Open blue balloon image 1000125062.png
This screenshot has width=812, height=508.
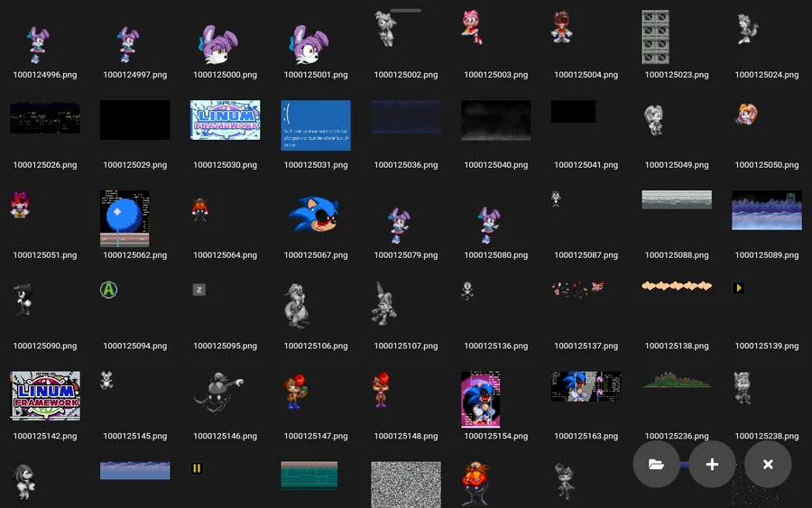(x=125, y=218)
